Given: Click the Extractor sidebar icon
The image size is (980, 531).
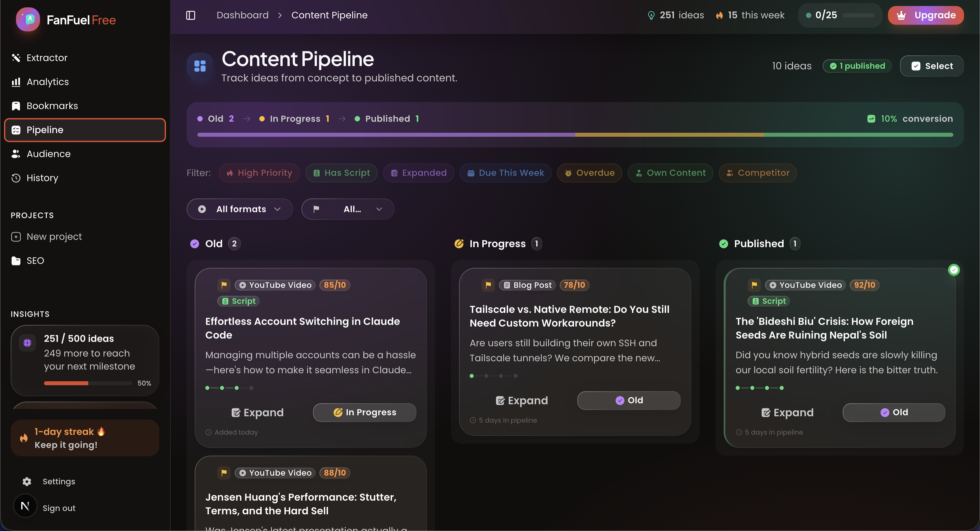Looking at the screenshot, I should point(16,57).
